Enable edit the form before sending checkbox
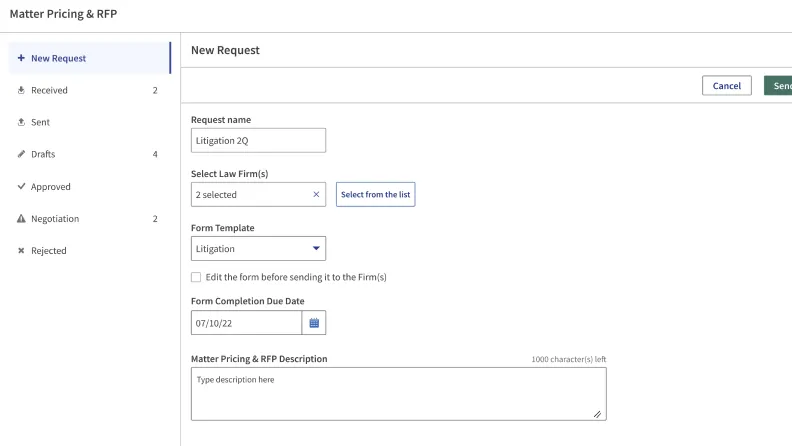The height and width of the screenshot is (446, 792). coord(196,277)
